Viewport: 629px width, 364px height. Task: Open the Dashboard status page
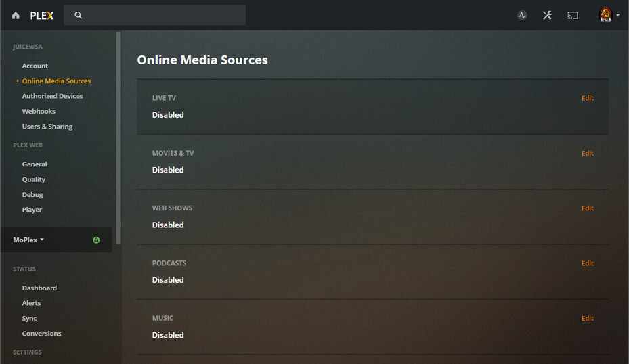[x=39, y=288]
